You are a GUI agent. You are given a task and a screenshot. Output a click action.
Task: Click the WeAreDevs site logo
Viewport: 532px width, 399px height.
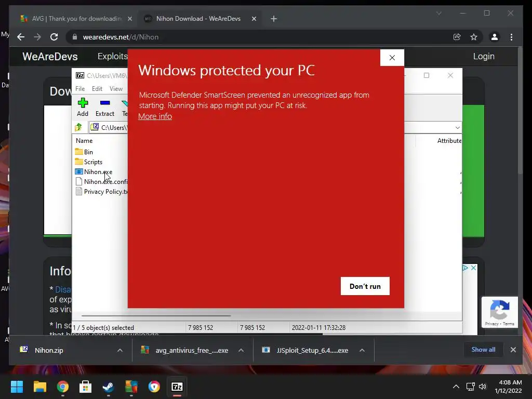50,56
